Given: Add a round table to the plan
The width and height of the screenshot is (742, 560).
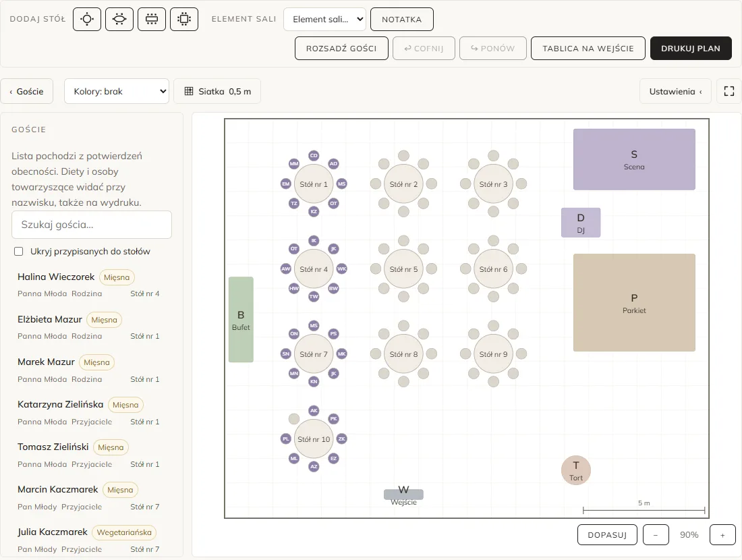Looking at the screenshot, I should 87,19.
